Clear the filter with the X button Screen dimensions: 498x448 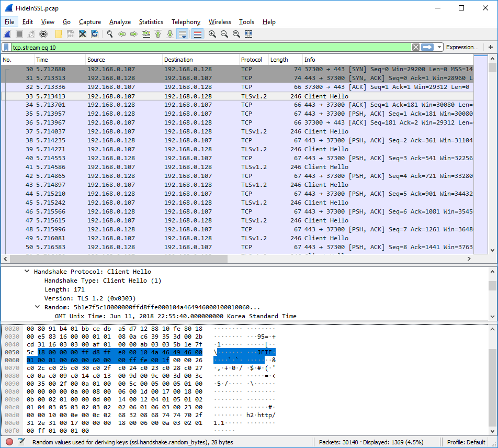click(x=415, y=47)
